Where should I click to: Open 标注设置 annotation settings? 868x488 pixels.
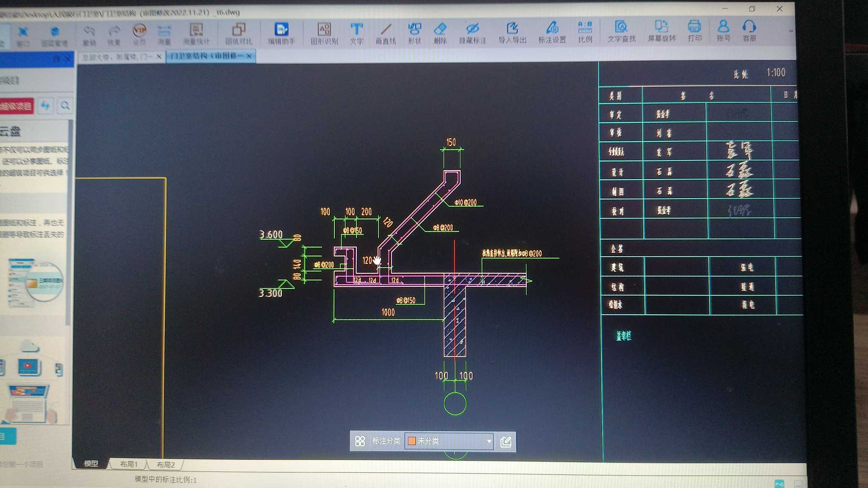click(552, 32)
